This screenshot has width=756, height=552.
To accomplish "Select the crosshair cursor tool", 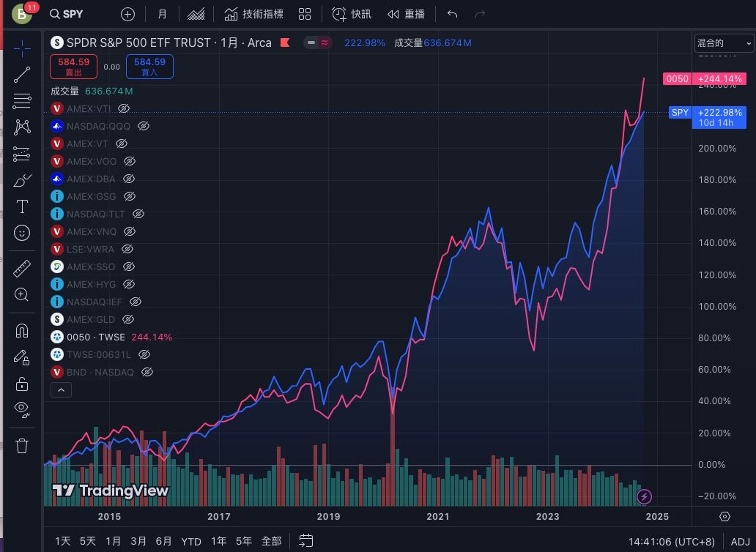I will pos(22,48).
